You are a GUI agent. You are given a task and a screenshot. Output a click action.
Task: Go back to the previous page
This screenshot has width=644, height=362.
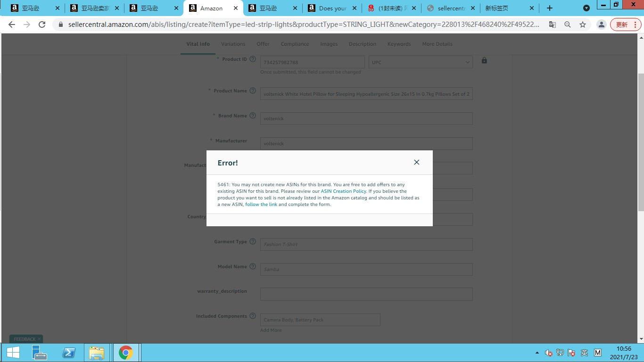(12, 25)
